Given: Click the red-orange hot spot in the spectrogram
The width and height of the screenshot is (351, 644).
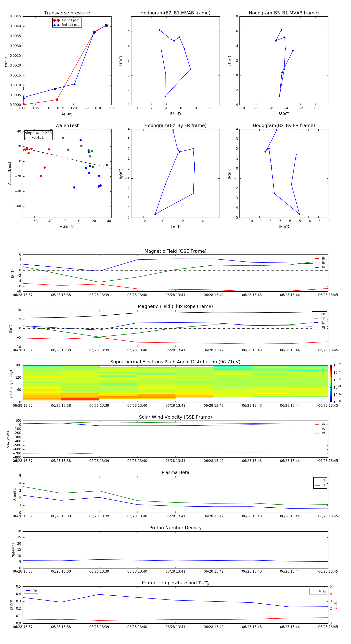Looking at the screenshot, I should (x=80, y=399).
